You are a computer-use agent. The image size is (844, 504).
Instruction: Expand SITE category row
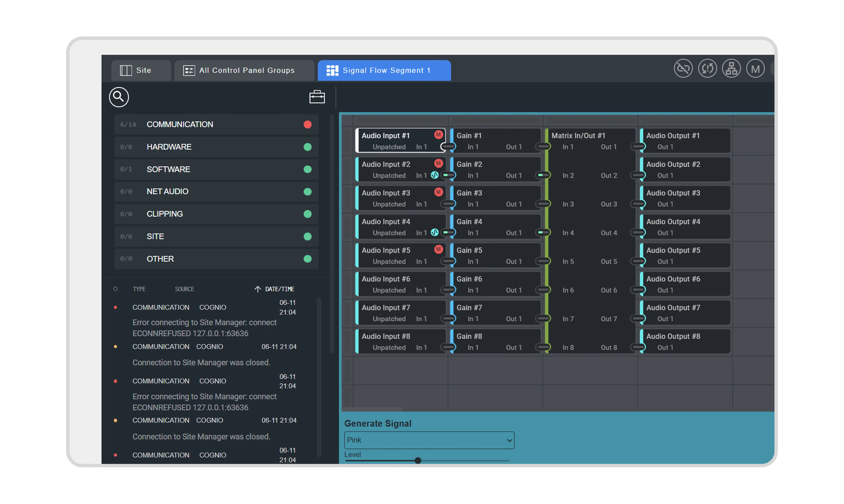[x=216, y=236]
